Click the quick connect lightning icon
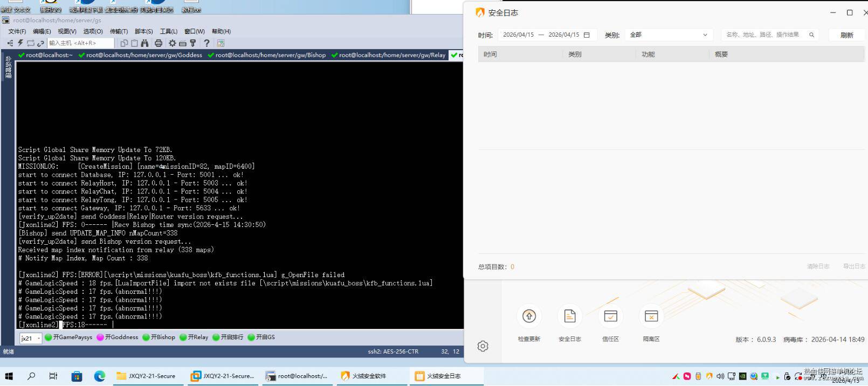The width and height of the screenshot is (868, 386). coord(20,43)
